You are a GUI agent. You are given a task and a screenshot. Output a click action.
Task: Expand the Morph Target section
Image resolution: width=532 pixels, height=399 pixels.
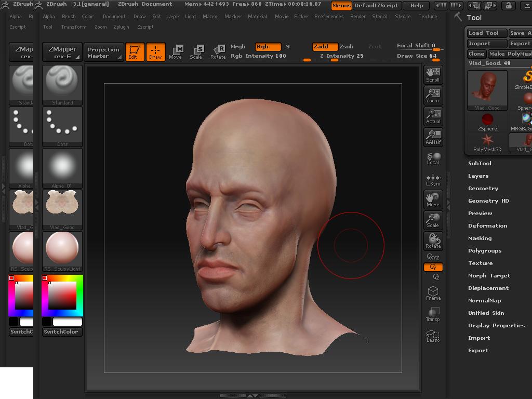[x=489, y=276]
